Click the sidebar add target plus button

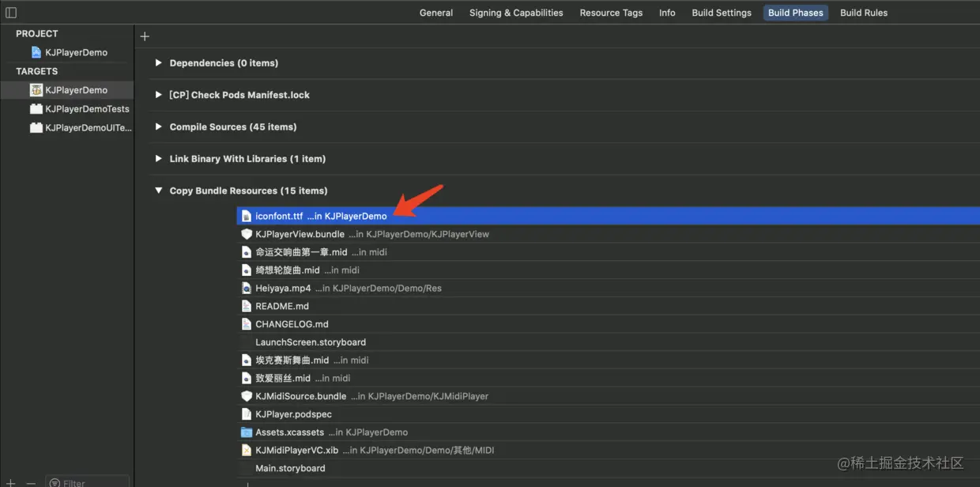coord(10,483)
